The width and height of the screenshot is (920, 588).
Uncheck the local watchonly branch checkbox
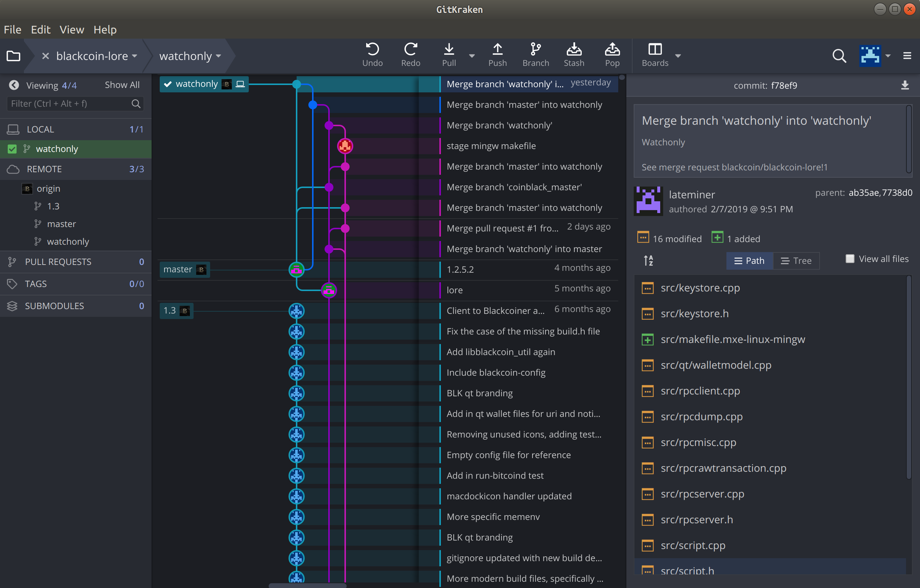[12, 149]
